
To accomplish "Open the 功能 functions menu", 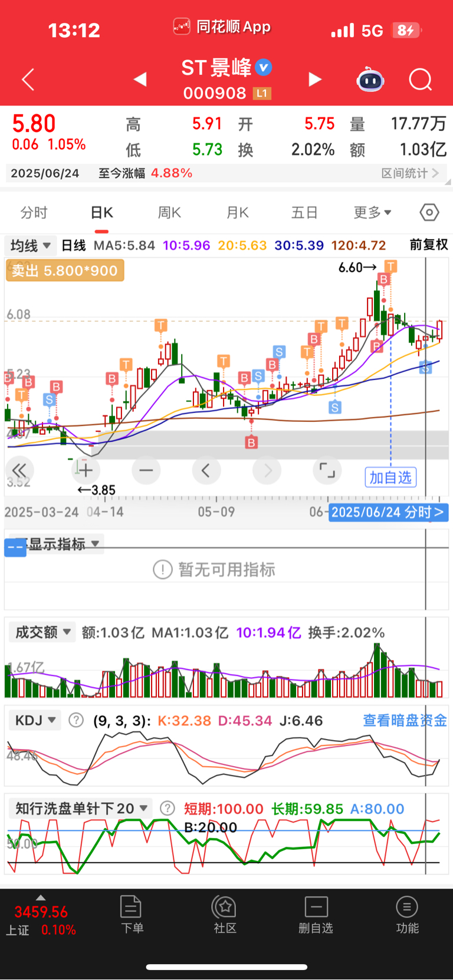I will [407, 914].
